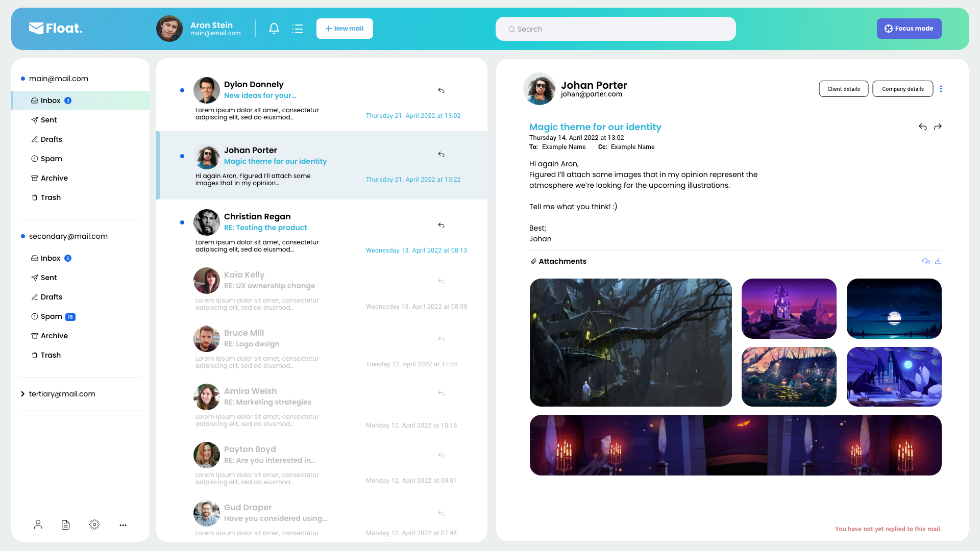Click the download attachments icon
980x551 pixels.
(938, 261)
